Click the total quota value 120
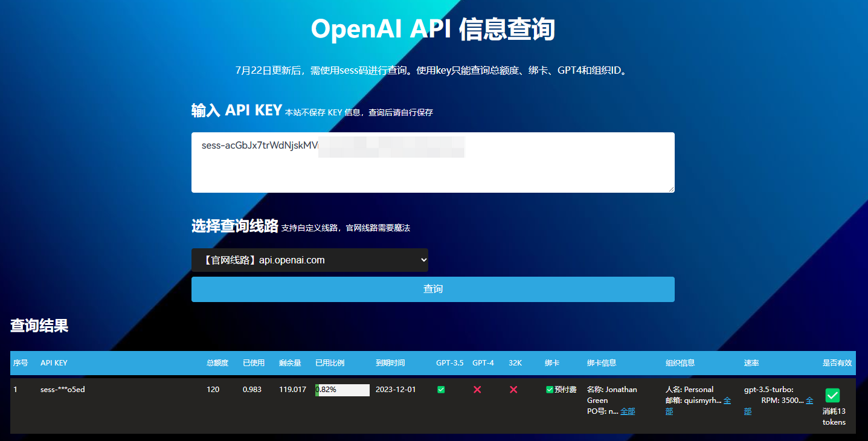This screenshot has width=868, height=441. [213, 390]
